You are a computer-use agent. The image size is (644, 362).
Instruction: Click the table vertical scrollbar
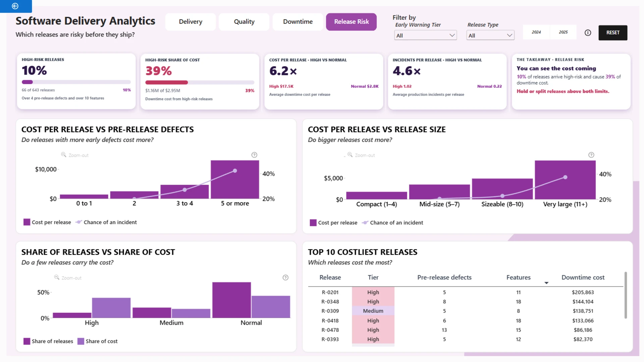(626, 295)
